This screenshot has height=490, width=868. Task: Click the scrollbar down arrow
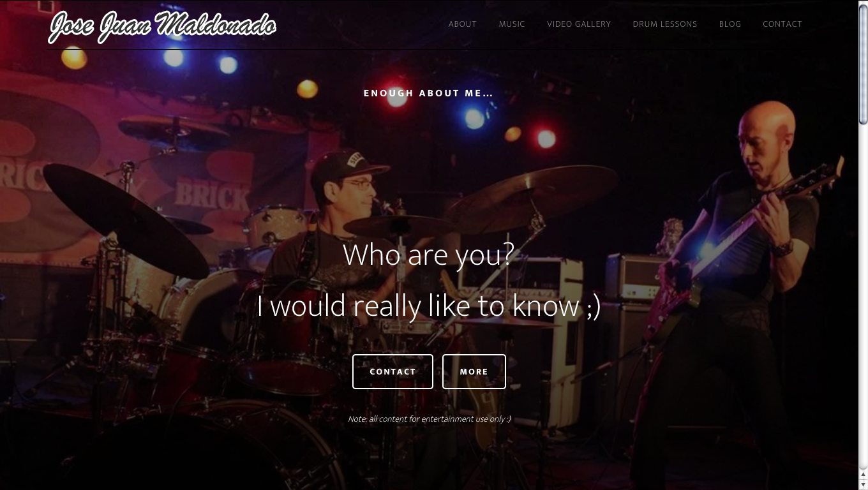863,486
